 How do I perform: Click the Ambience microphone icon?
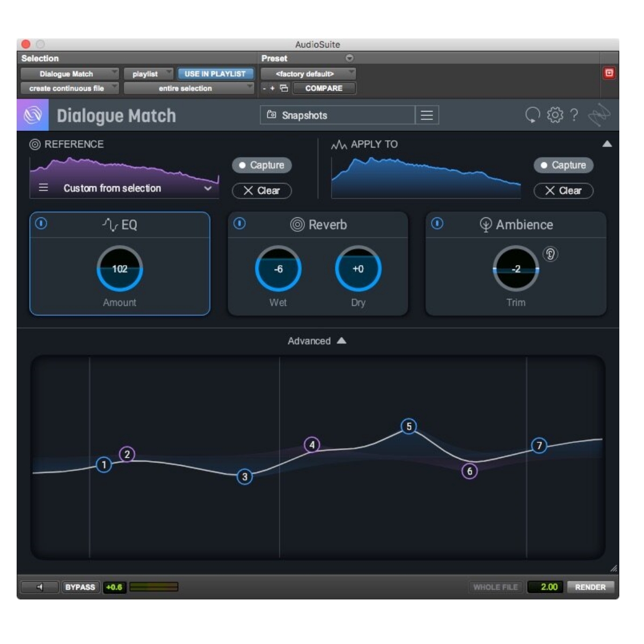click(486, 224)
